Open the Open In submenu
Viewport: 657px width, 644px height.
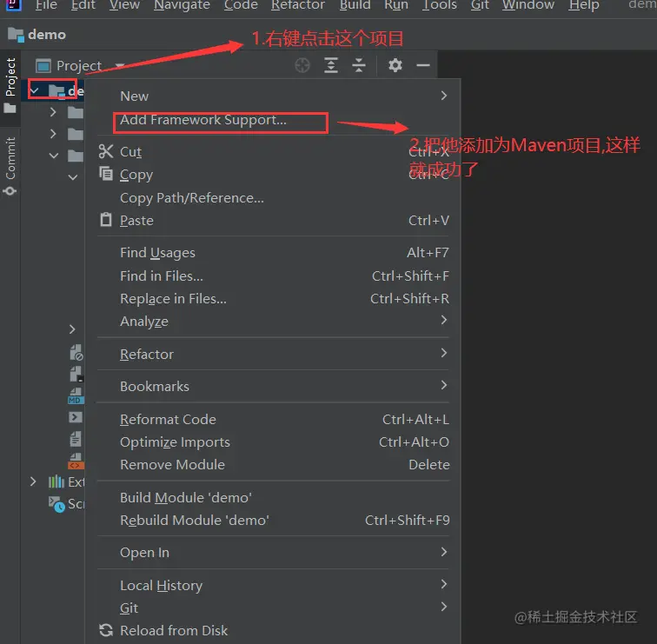[273, 552]
